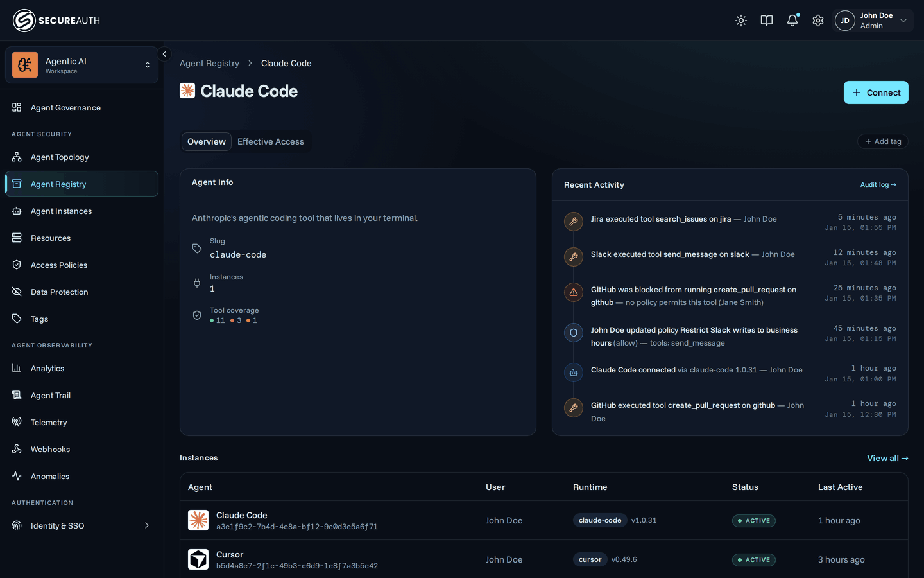Click the Identity & SSO fingerprint icon
The width and height of the screenshot is (924, 578).
click(17, 526)
